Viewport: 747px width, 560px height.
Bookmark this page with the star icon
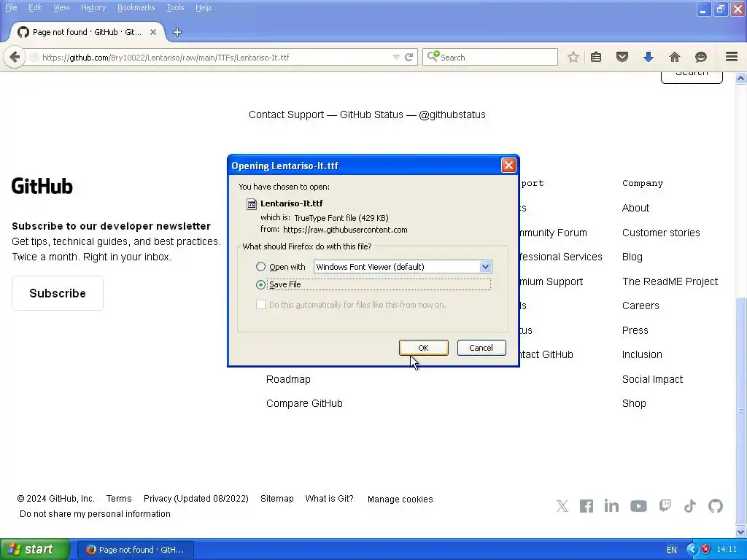coord(573,57)
